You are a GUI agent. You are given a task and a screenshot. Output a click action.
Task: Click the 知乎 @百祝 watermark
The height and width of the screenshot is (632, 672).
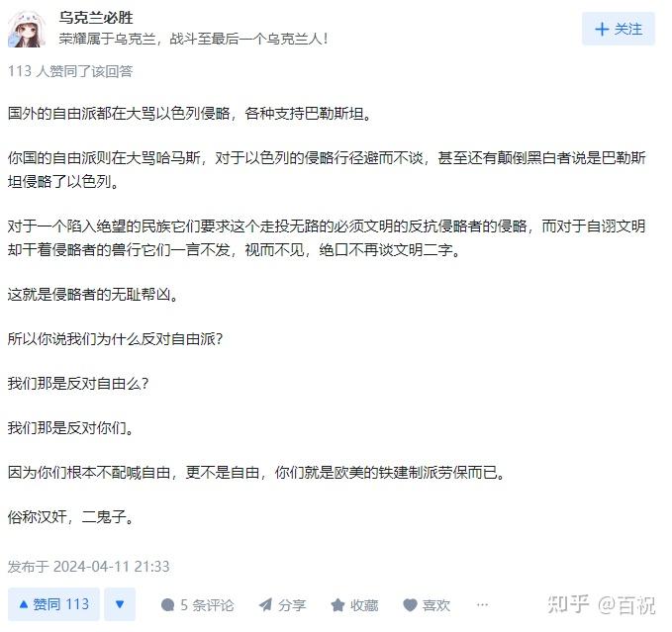[602, 604]
